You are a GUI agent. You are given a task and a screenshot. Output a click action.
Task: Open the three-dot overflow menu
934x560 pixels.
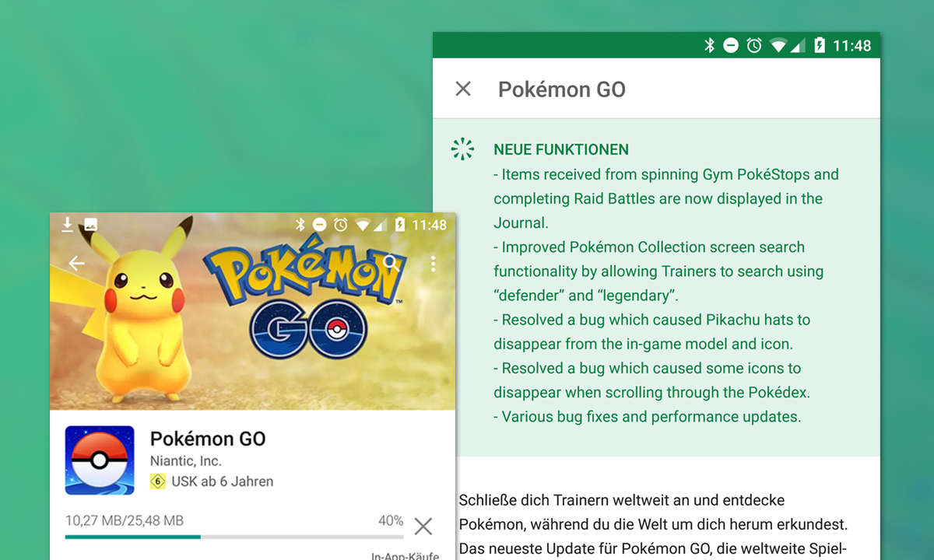coord(433,264)
